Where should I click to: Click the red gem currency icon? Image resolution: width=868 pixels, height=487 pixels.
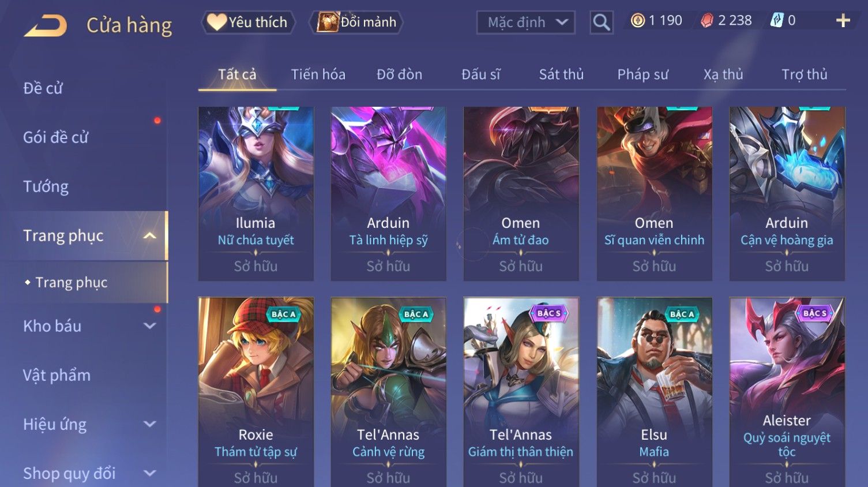pyautogui.click(x=707, y=21)
